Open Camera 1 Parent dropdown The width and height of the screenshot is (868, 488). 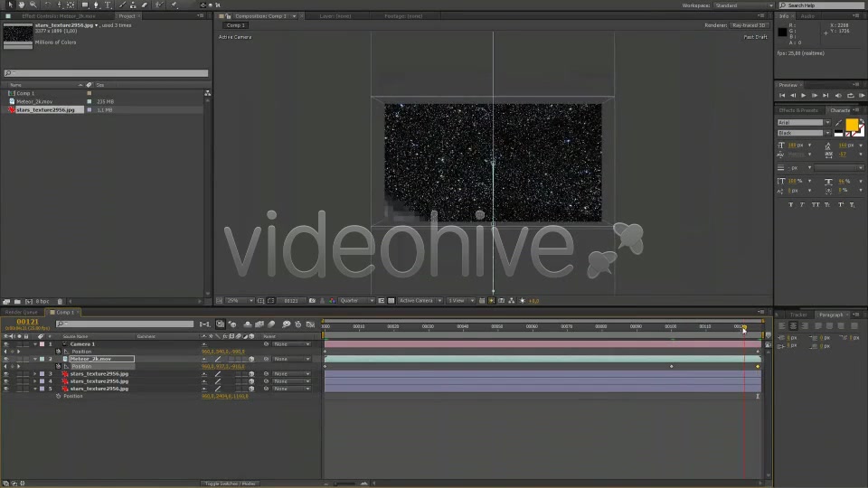click(291, 344)
